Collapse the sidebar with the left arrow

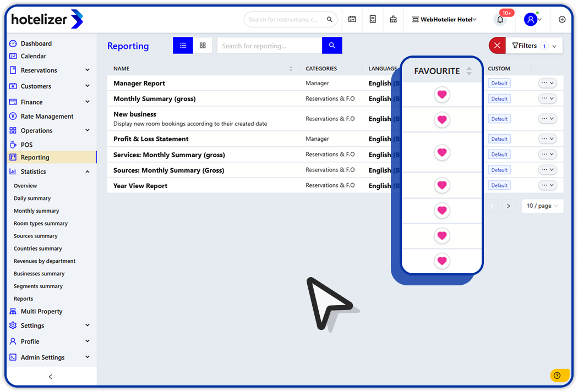pos(51,377)
